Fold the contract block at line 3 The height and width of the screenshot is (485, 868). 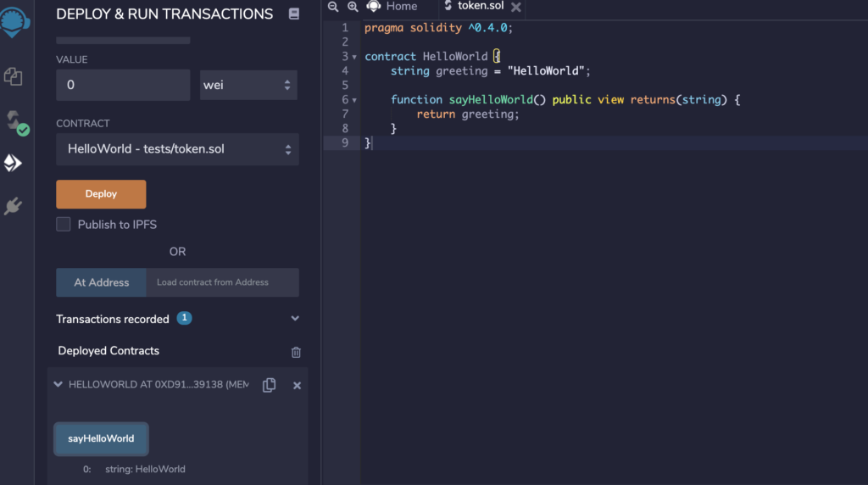[x=354, y=57]
